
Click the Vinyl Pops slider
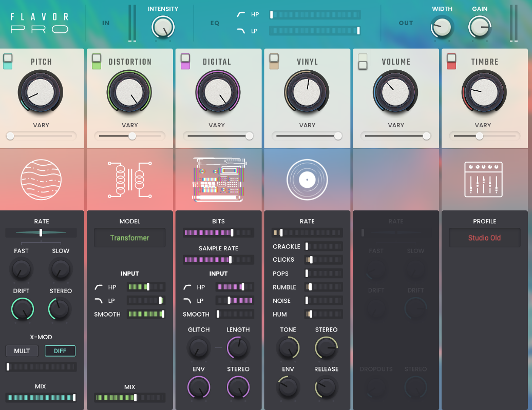324,274
